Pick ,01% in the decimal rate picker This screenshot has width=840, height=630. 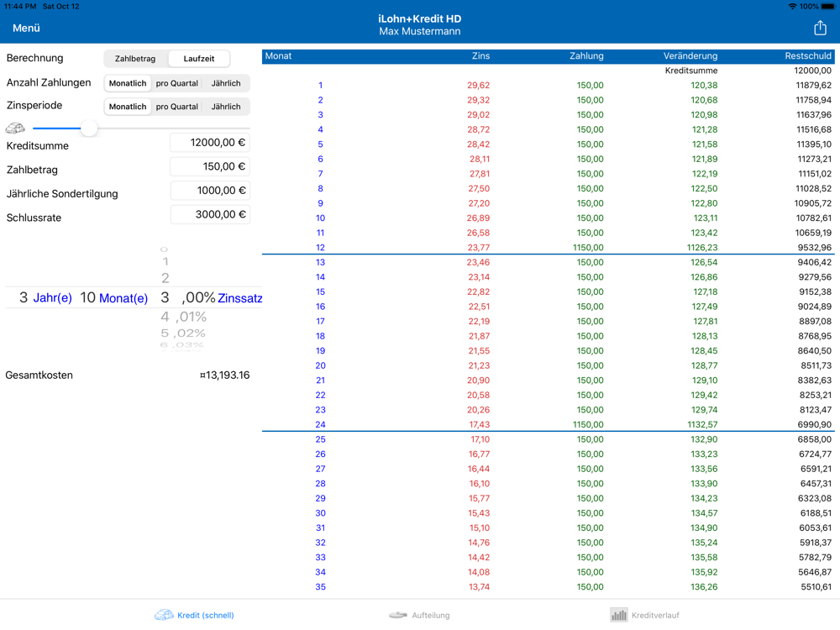(192, 317)
